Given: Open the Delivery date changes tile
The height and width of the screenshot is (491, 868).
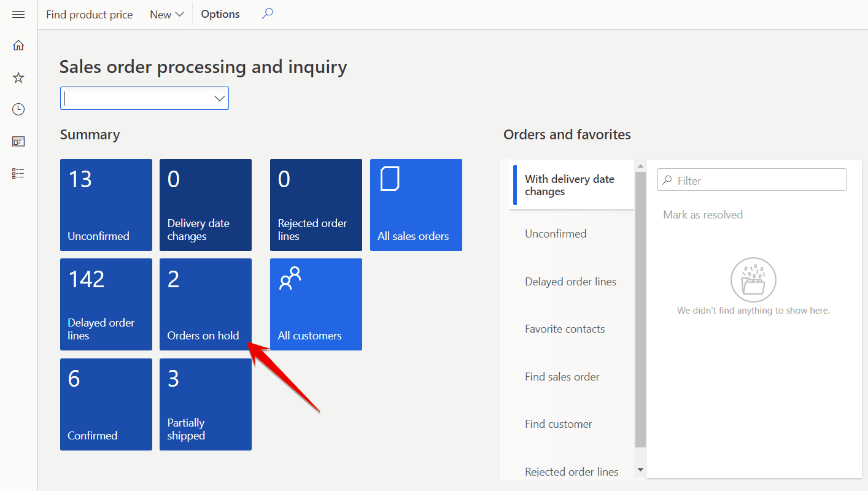Looking at the screenshot, I should (x=206, y=205).
